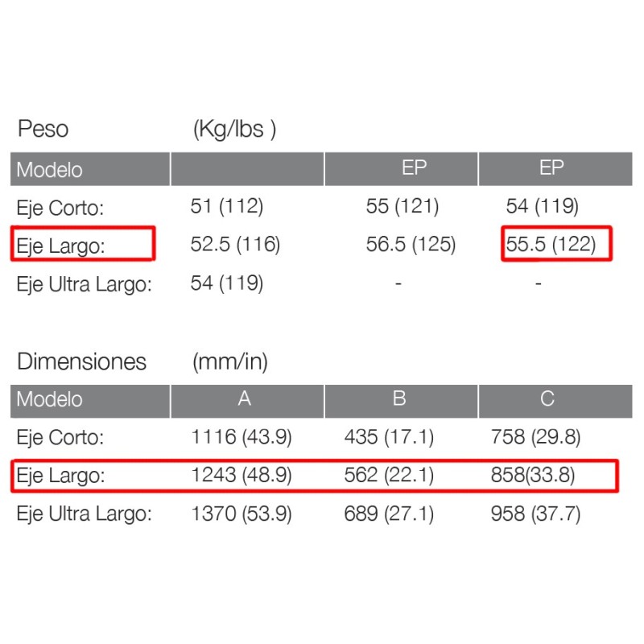Click the Peso section title
This screenshot has width=644, height=644.
point(43,129)
